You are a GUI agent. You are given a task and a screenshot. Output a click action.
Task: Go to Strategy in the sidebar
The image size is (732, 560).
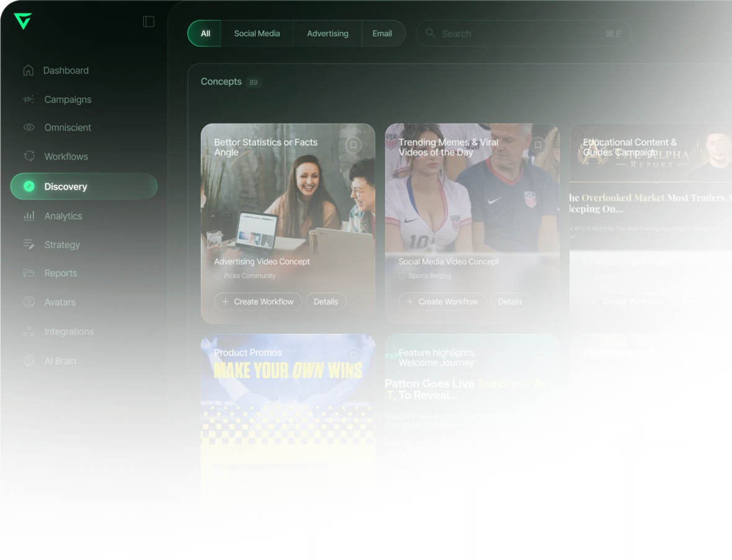click(x=62, y=245)
